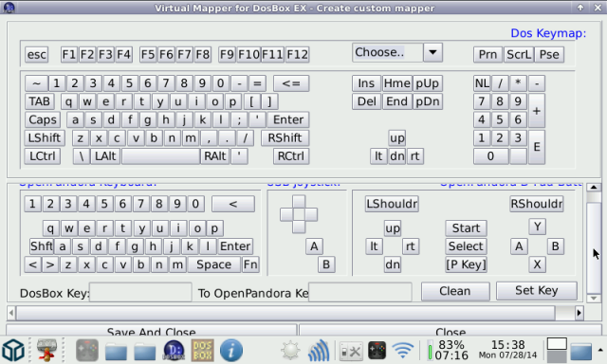Viewport: 607px width, 364px height.
Task: Open the black gamepad tray icon
Action: pos(377,351)
